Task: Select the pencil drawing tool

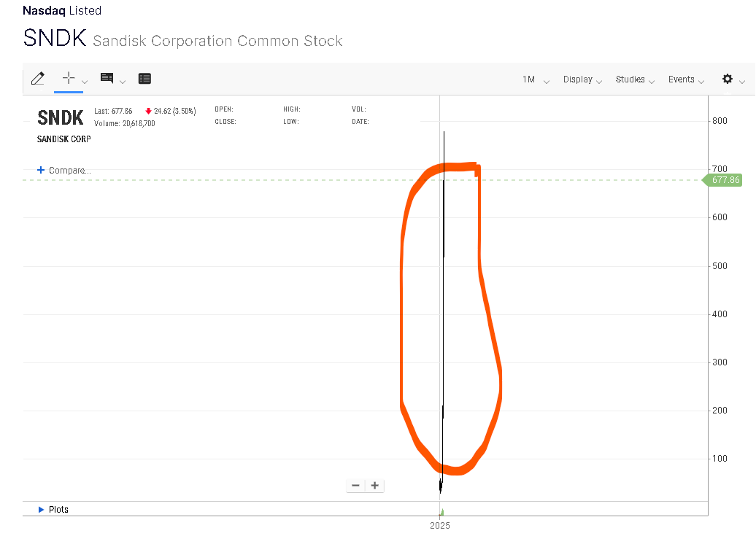Action: pos(38,79)
